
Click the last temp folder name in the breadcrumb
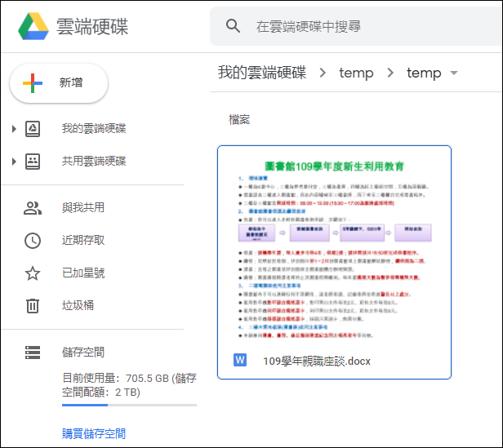pos(424,73)
